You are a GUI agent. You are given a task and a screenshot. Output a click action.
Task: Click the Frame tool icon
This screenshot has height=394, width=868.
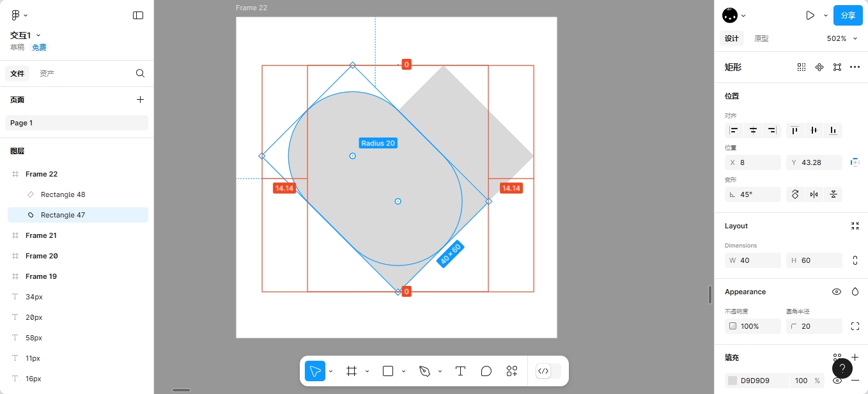pos(351,371)
